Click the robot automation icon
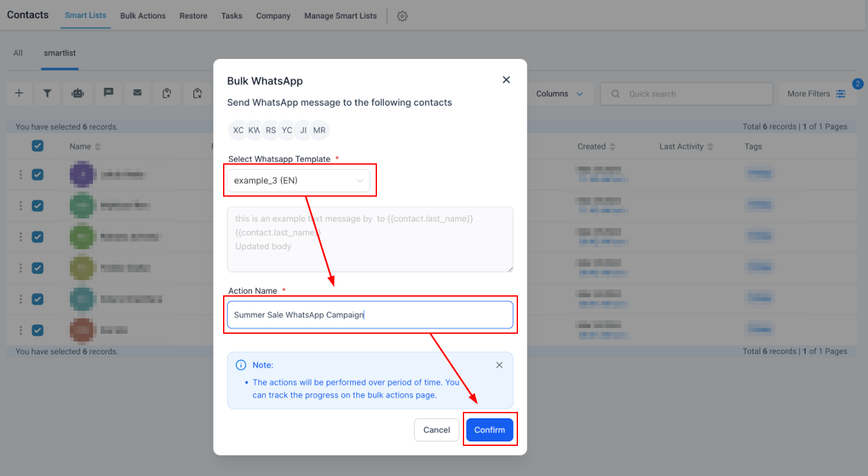 tap(78, 94)
